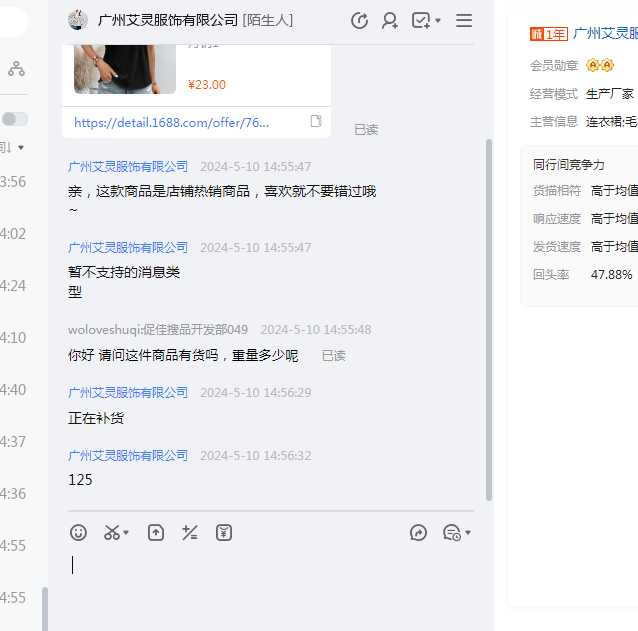Click the scissors screenshot tool icon
638x631 pixels.
(112, 533)
